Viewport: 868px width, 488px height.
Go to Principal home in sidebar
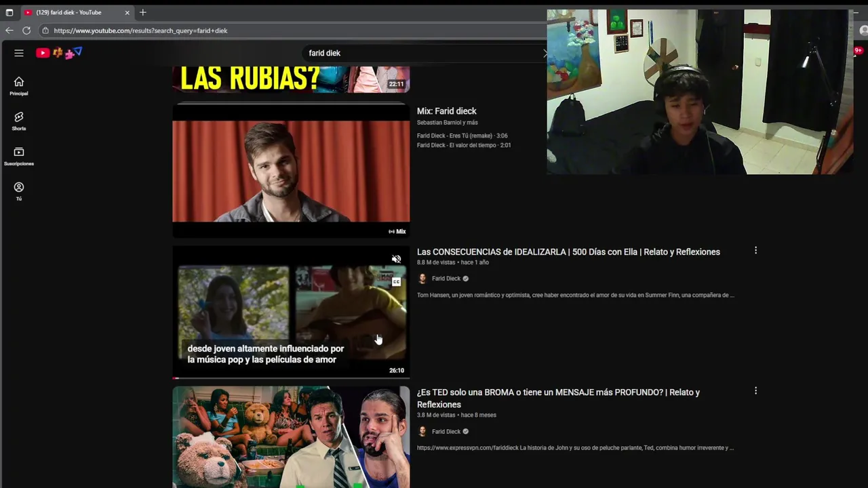19,86
